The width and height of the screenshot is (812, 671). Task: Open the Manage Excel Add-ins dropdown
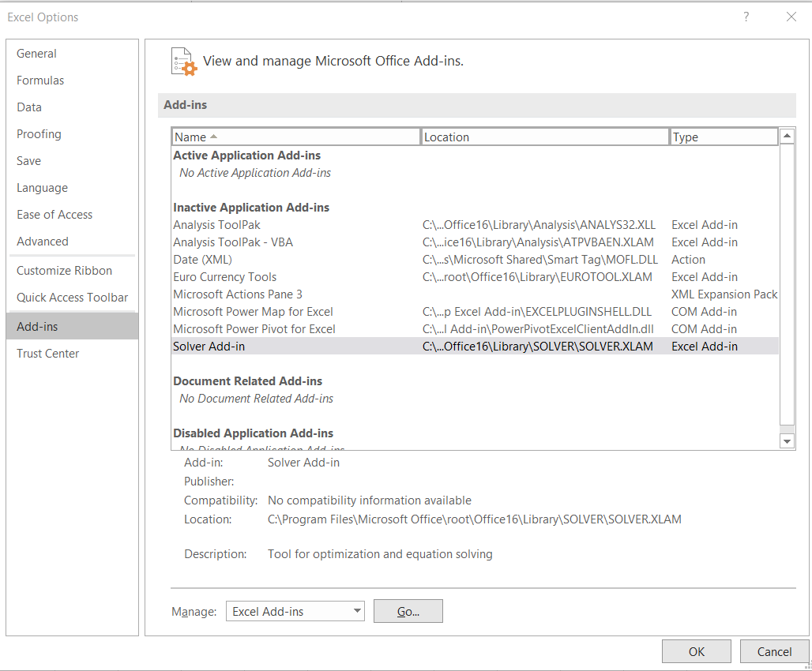pos(295,611)
